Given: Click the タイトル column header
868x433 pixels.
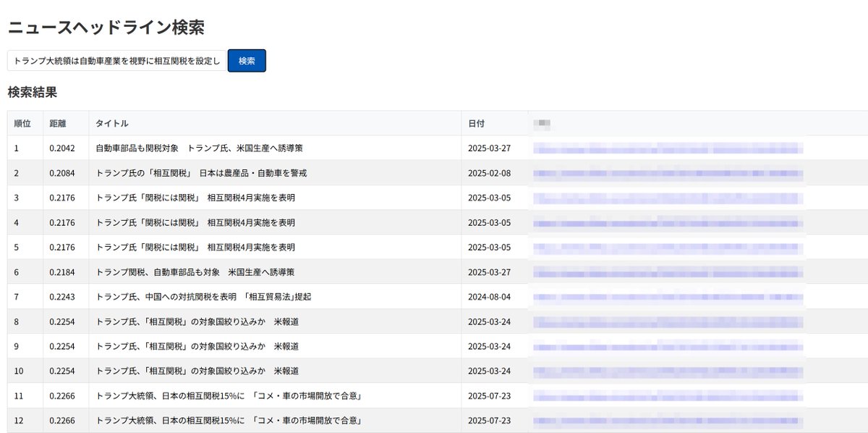Looking at the screenshot, I should (x=112, y=124).
